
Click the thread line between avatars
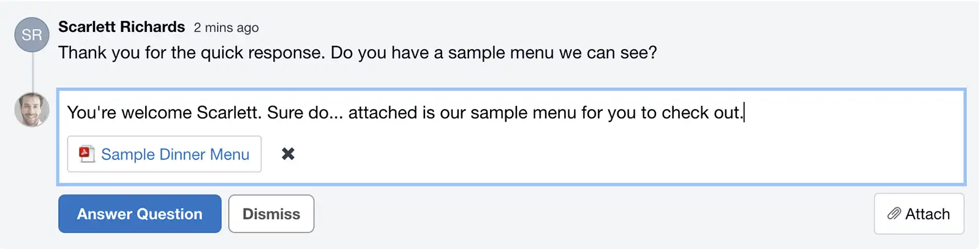tap(32, 72)
